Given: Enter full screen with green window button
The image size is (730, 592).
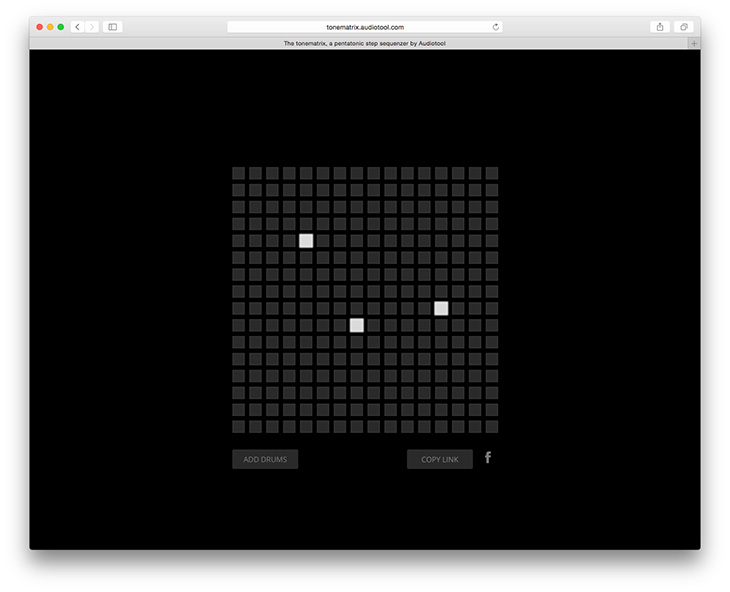Looking at the screenshot, I should pyautogui.click(x=61, y=27).
